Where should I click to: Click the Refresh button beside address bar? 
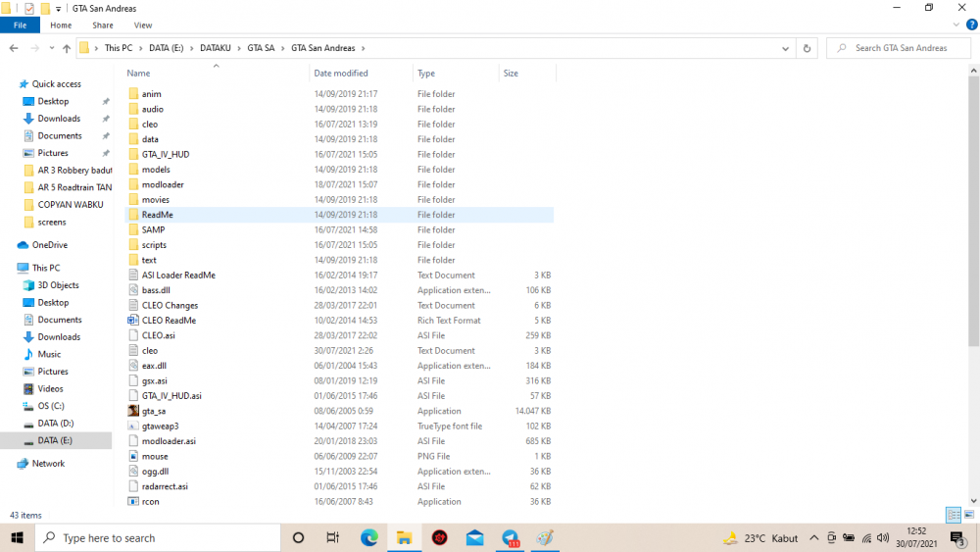[x=807, y=48]
